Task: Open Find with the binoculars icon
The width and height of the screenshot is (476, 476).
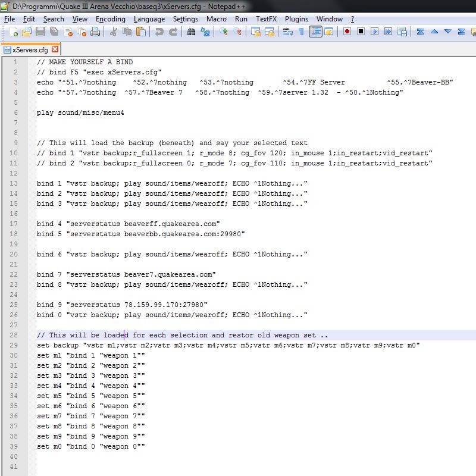Action: (x=191, y=32)
